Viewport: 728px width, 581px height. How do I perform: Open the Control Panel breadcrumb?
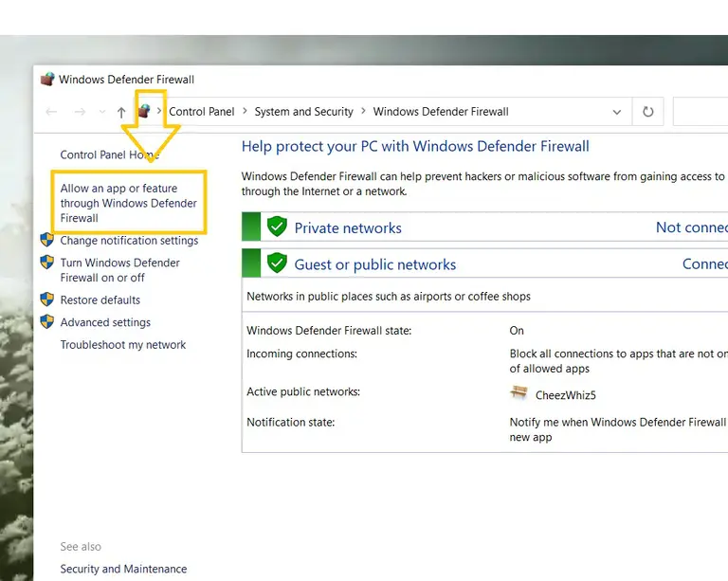point(202,112)
